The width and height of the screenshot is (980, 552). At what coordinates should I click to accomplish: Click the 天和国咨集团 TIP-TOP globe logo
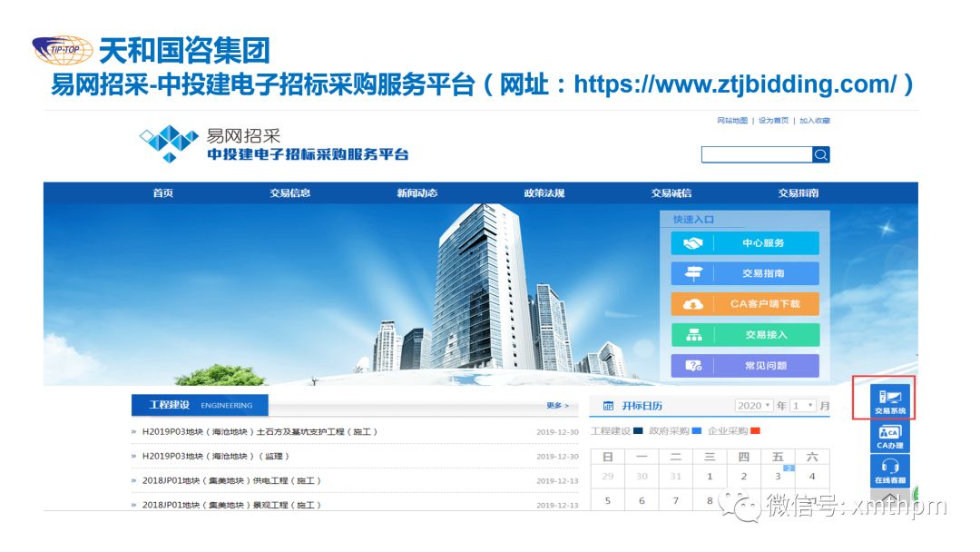[x=63, y=50]
